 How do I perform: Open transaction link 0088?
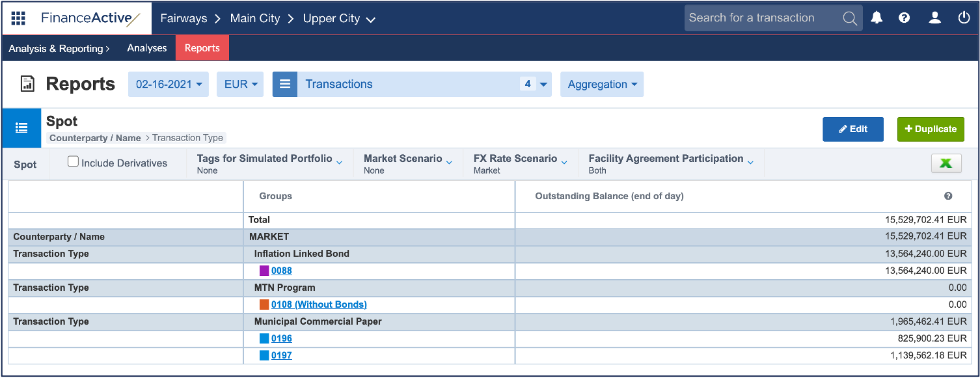(282, 271)
